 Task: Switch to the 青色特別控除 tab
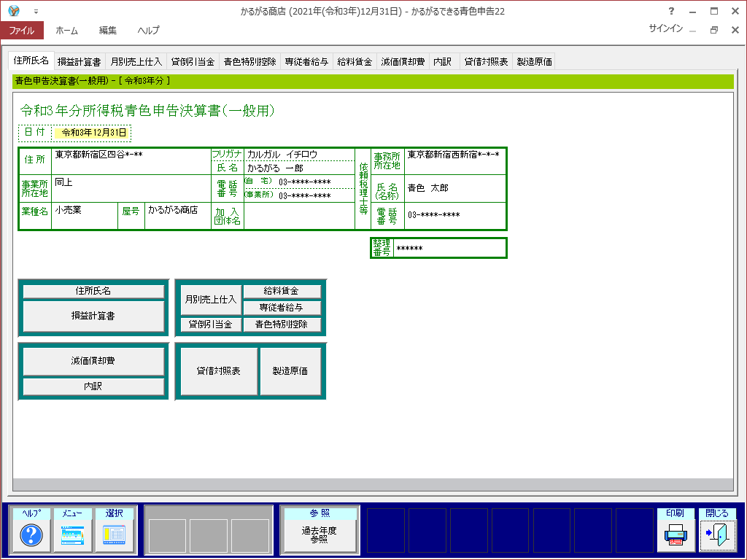coord(249,62)
